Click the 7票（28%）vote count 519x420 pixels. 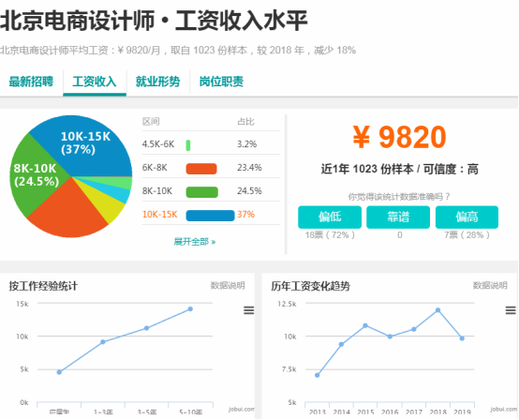[x=467, y=234]
